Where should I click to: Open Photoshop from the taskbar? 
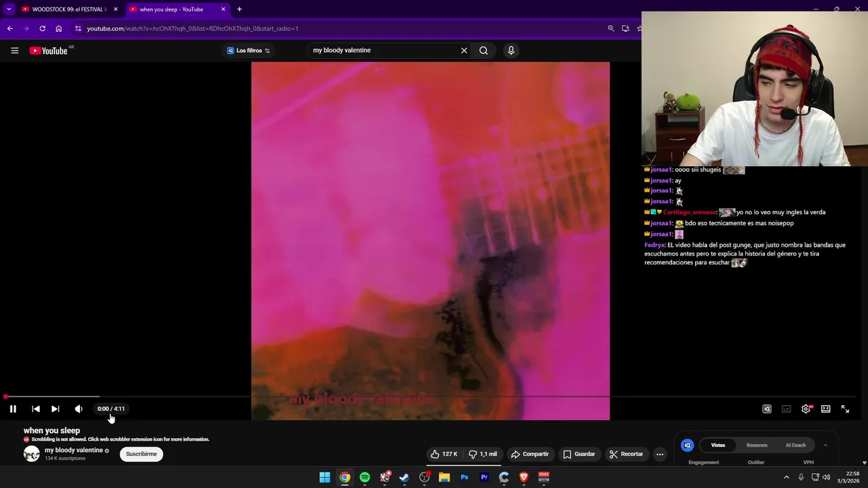tap(465, 477)
